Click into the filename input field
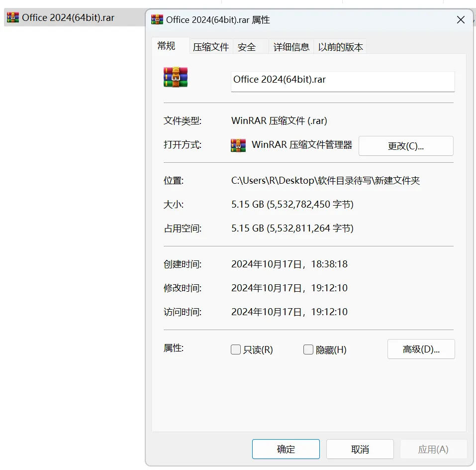The image size is (476, 470). click(343, 82)
